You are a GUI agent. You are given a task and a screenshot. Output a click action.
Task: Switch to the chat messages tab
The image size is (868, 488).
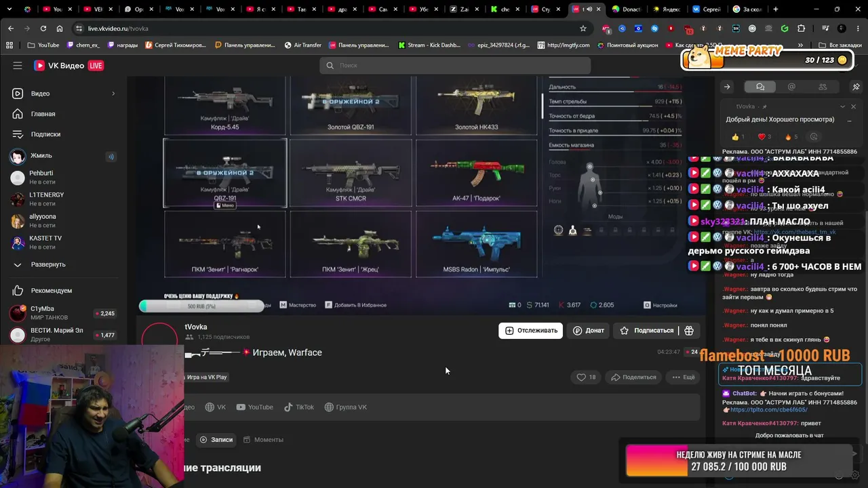point(760,87)
